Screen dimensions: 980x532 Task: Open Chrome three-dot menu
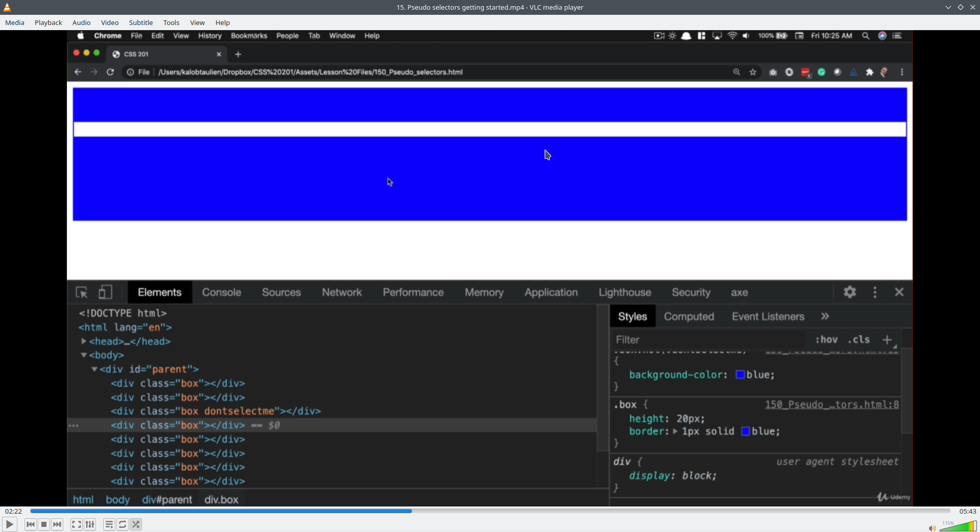[902, 72]
